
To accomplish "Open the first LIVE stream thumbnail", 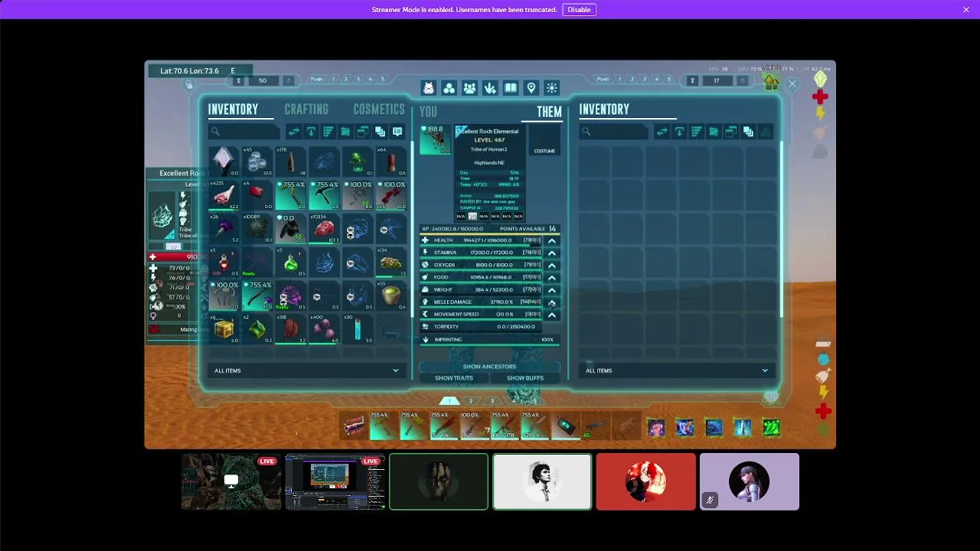I will point(231,481).
